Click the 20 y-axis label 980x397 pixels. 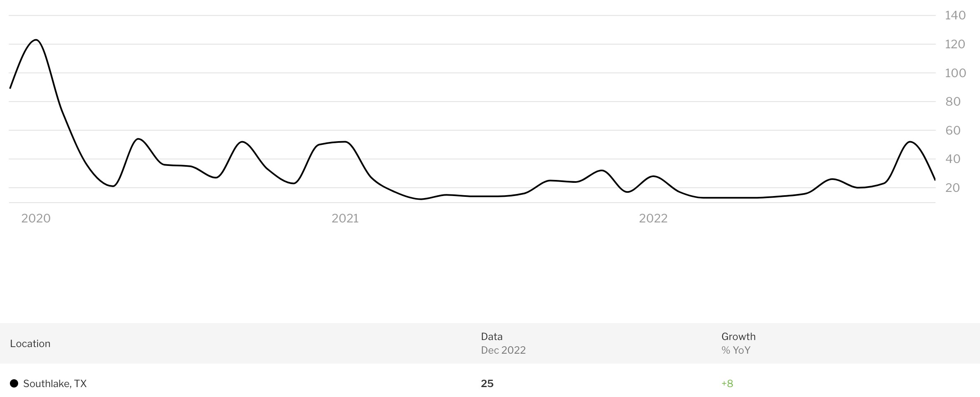tap(953, 188)
